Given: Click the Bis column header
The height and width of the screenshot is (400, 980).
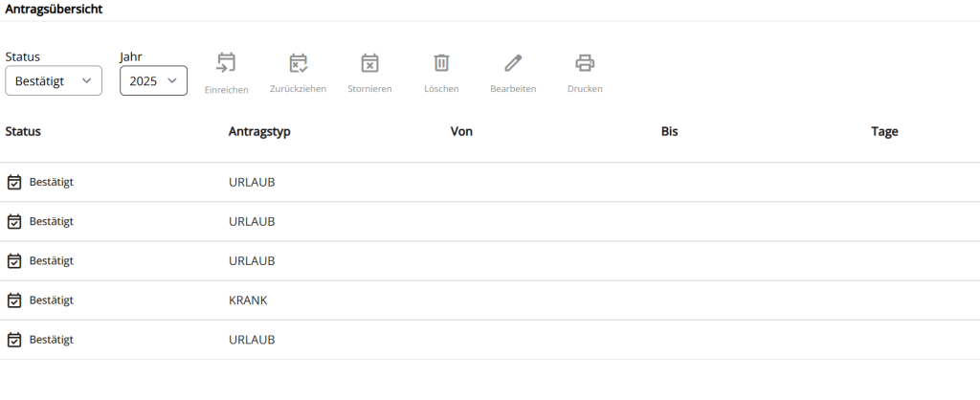Looking at the screenshot, I should tap(669, 131).
